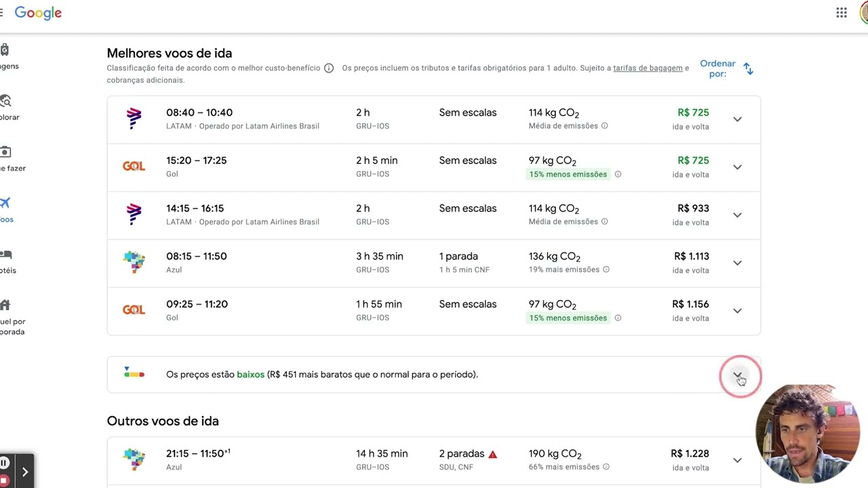Click the '15% menos emissões' badge on 09:25 flight
This screenshot has width=868, height=488.
tap(568, 318)
